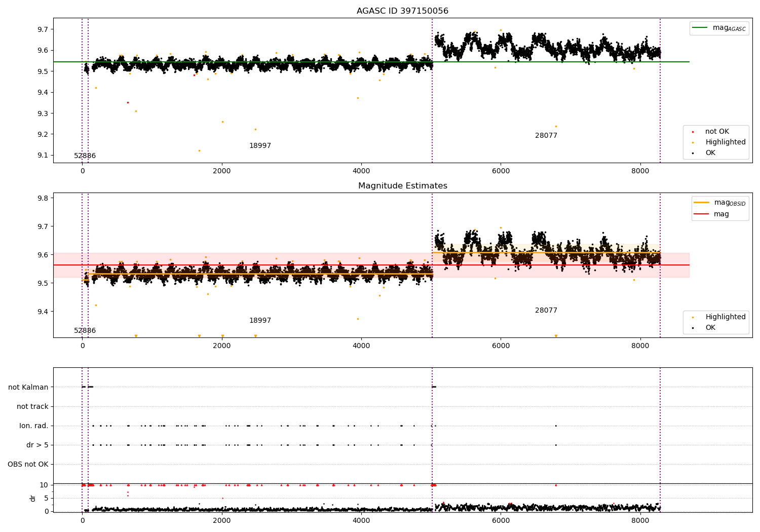Image resolution: width=760 pixels, height=532 pixels.
Task: Click the 9.4 y-tick of the top plot
Action: click(43, 93)
